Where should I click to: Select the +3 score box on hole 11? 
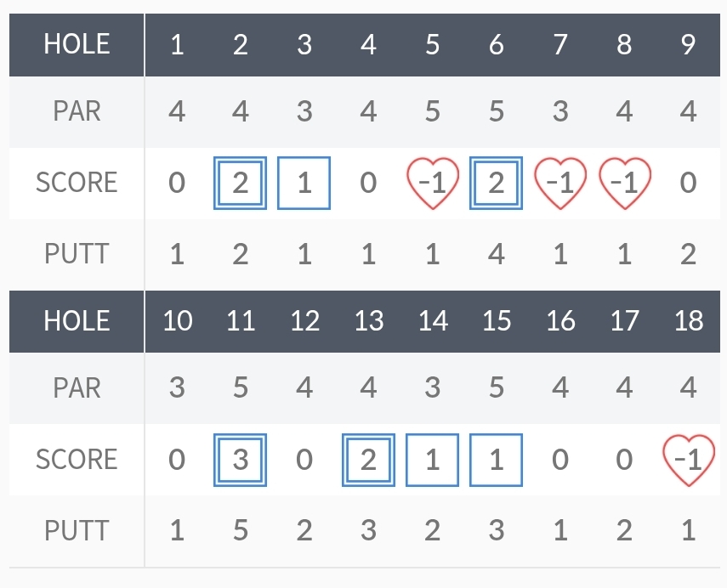(x=241, y=460)
